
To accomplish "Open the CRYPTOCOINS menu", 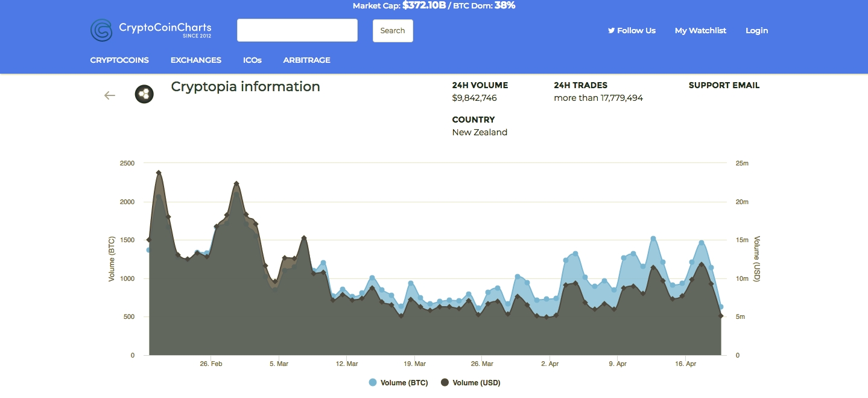I will pyautogui.click(x=119, y=60).
